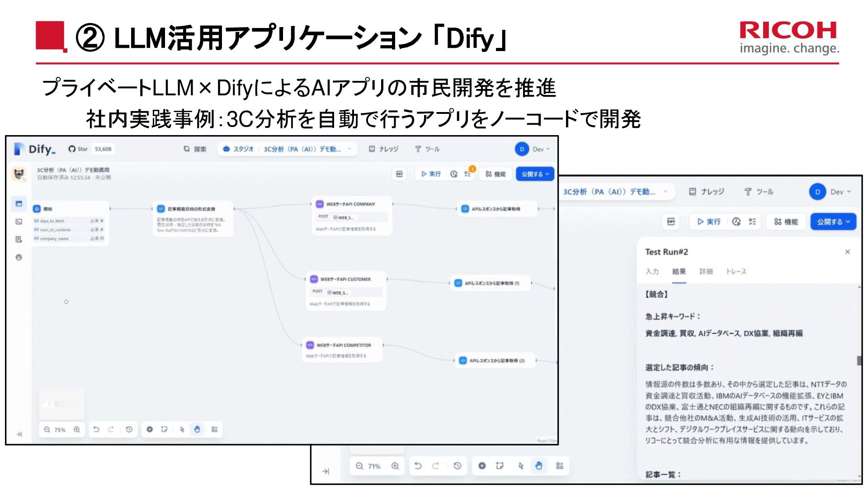The width and height of the screenshot is (868, 488).
Task: Click Test Run panel scrollbar thumb
Action: point(859,361)
